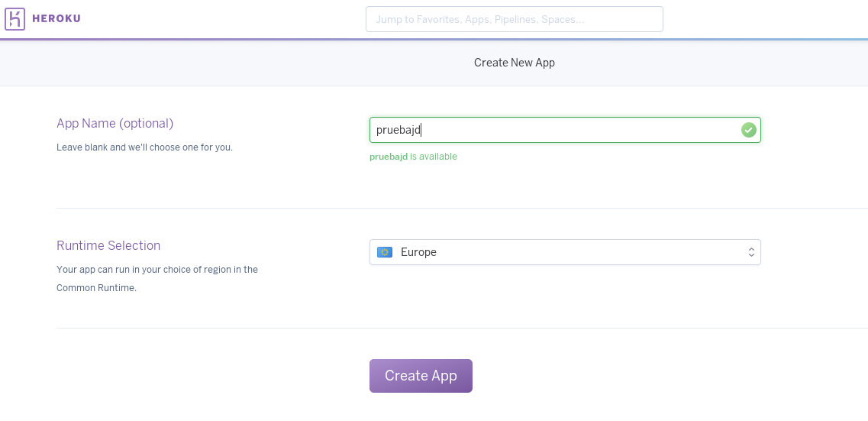Viewport: 868px width, 421px height.
Task: Click the green checkmark validation icon
Action: coord(748,130)
